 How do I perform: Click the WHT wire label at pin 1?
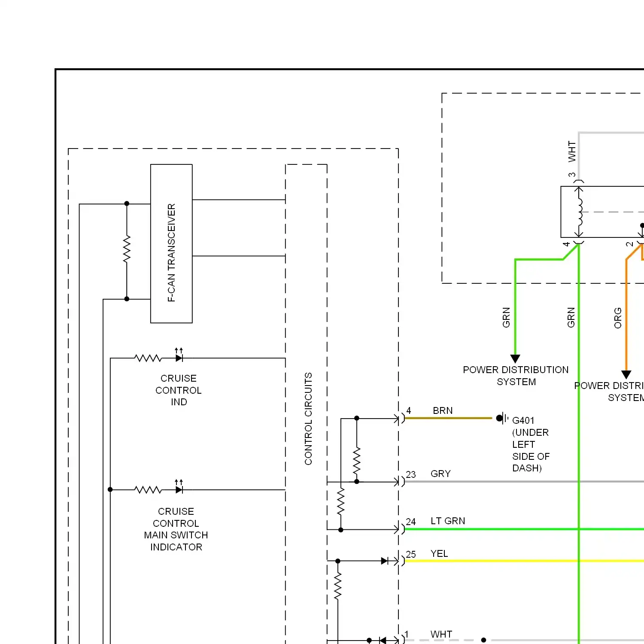441,634
